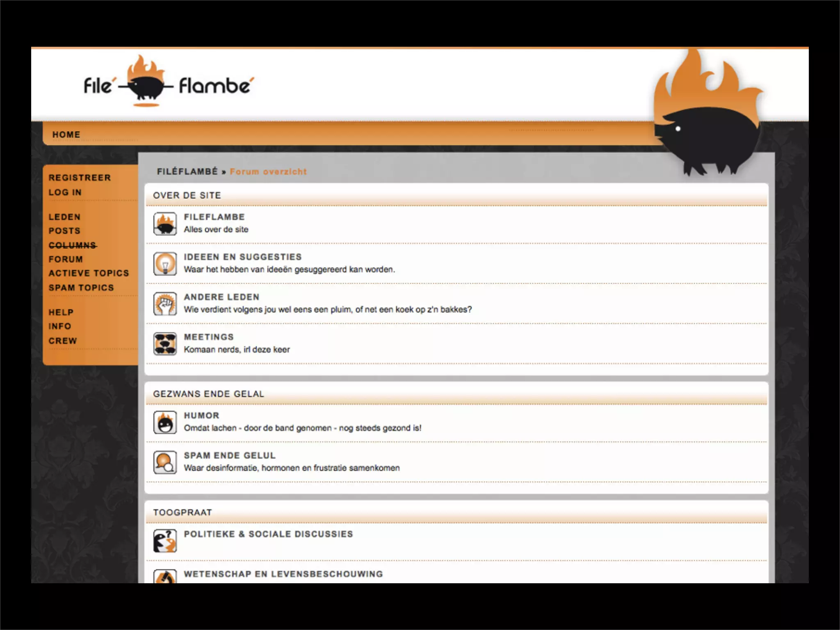Open the MEETINGS forum
The width and height of the screenshot is (840, 630).
click(209, 337)
